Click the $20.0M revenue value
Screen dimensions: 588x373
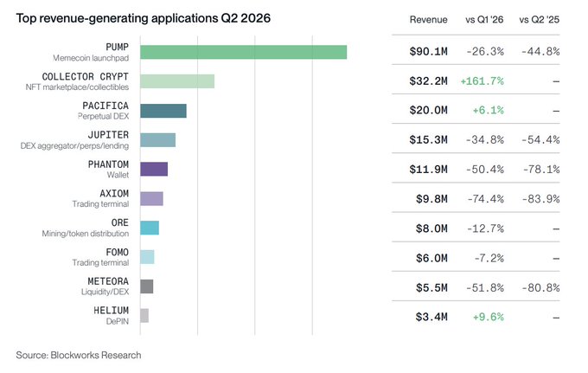coord(428,110)
